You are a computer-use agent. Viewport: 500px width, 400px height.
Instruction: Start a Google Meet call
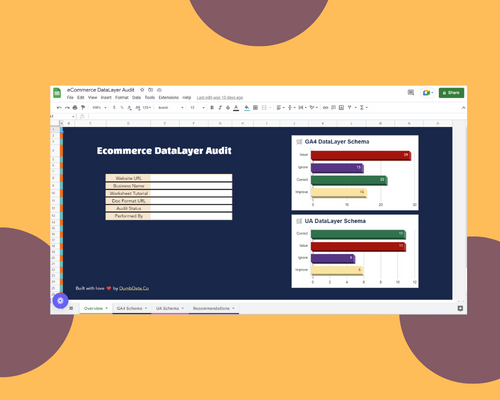tap(428, 93)
